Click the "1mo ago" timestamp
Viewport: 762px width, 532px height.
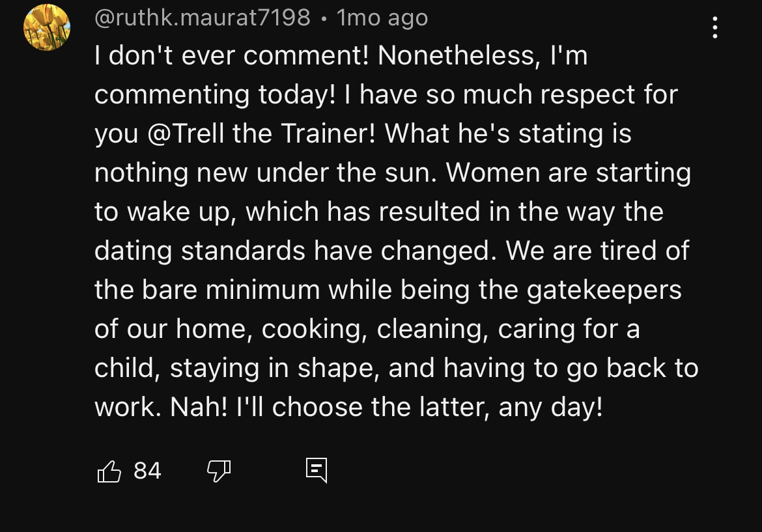click(382, 18)
